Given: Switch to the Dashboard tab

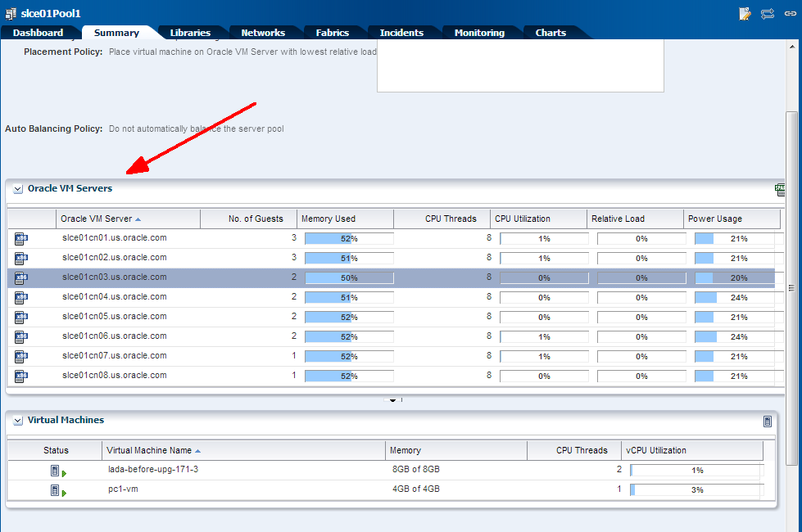Looking at the screenshot, I should pyautogui.click(x=38, y=33).
